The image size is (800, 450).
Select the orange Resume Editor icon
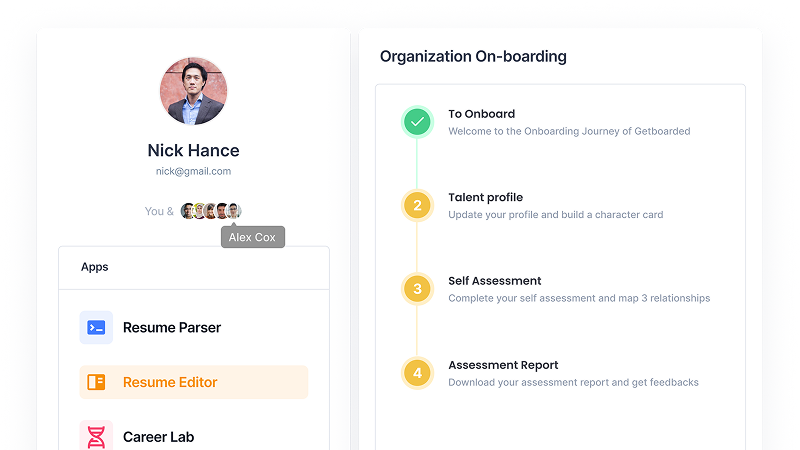96,382
